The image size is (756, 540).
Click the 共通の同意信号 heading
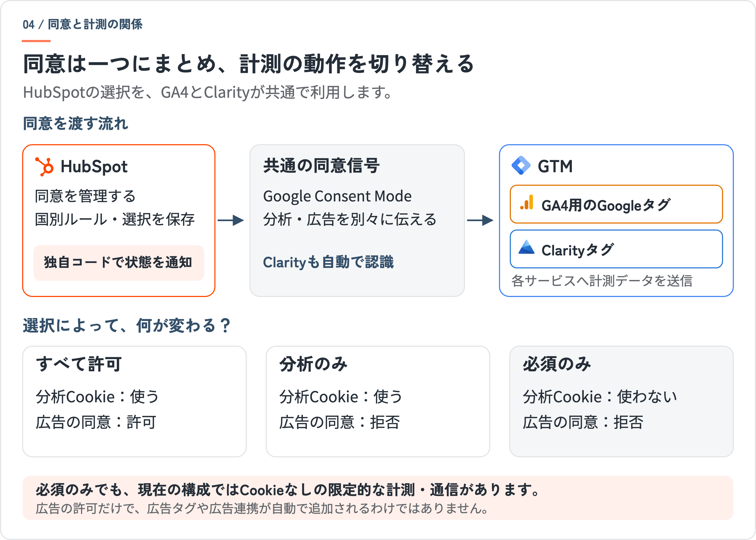[321, 166]
